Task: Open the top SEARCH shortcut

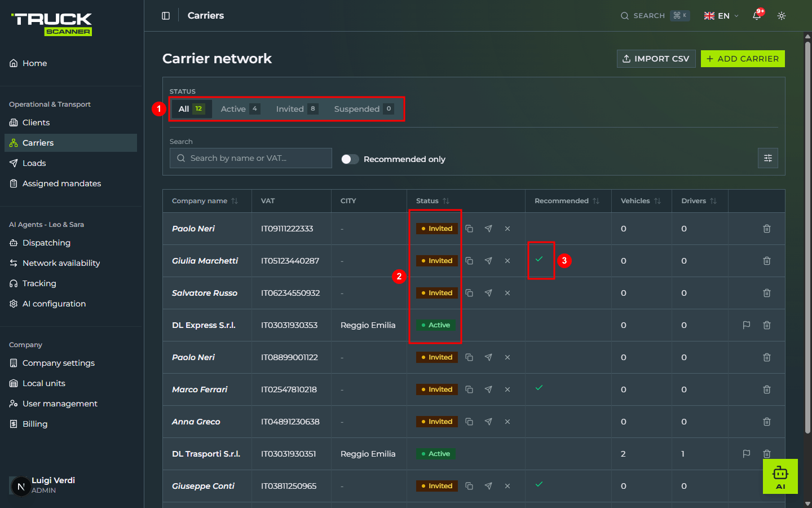Action: 655,16
